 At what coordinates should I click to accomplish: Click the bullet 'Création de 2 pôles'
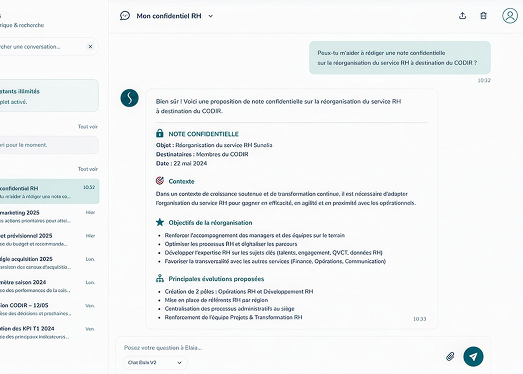[239, 291]
